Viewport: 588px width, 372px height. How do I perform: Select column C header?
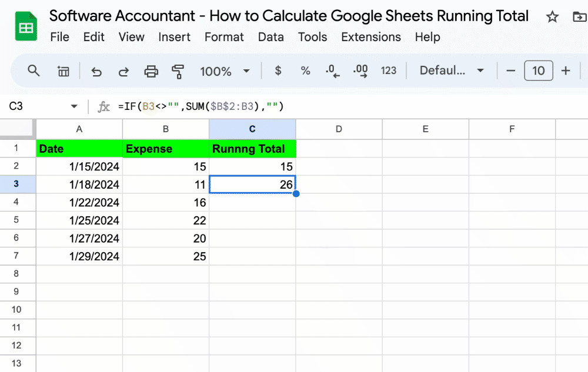pos(252,129)
